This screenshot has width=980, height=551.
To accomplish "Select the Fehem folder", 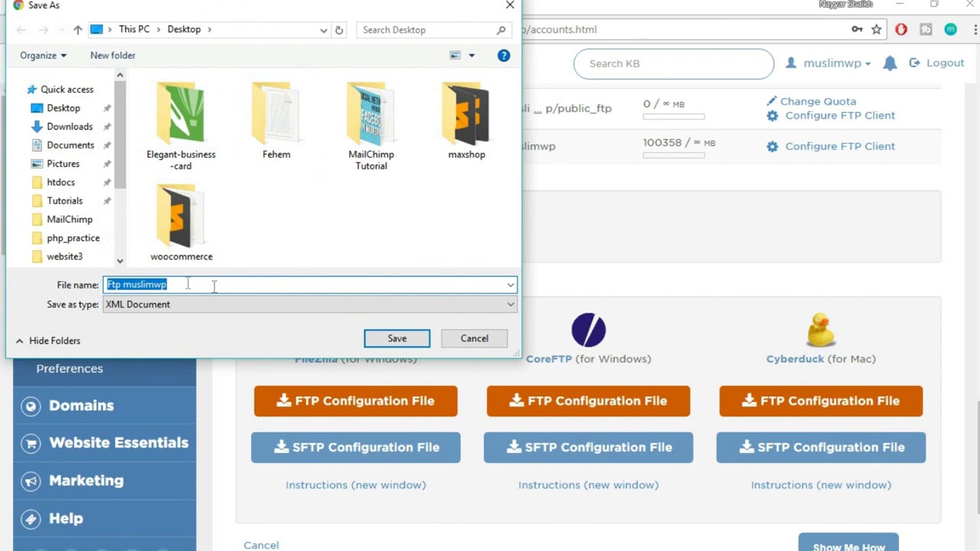I will point(276,121).
